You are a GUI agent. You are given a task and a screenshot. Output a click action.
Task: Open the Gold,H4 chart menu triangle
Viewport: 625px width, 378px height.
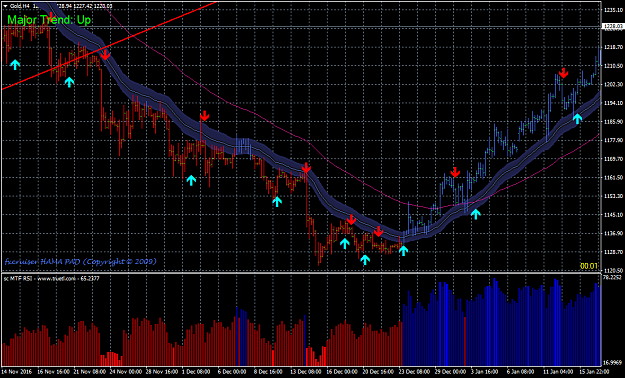[4, 6]
